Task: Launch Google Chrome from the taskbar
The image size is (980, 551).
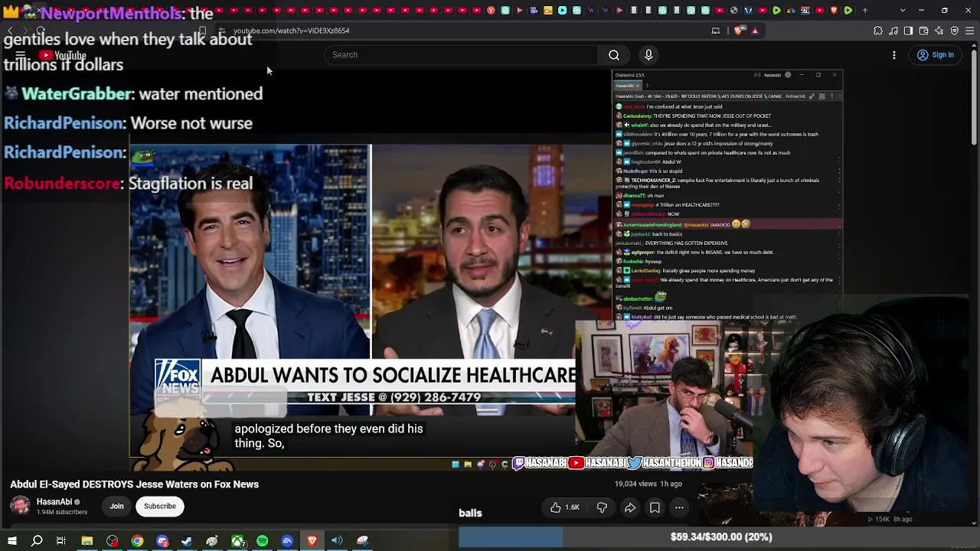Action: [x=137, y=541]
